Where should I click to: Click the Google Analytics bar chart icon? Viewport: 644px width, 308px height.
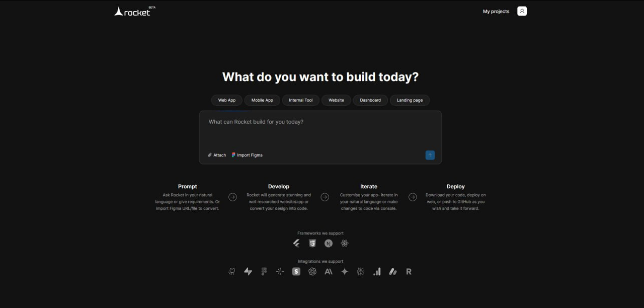377,271
